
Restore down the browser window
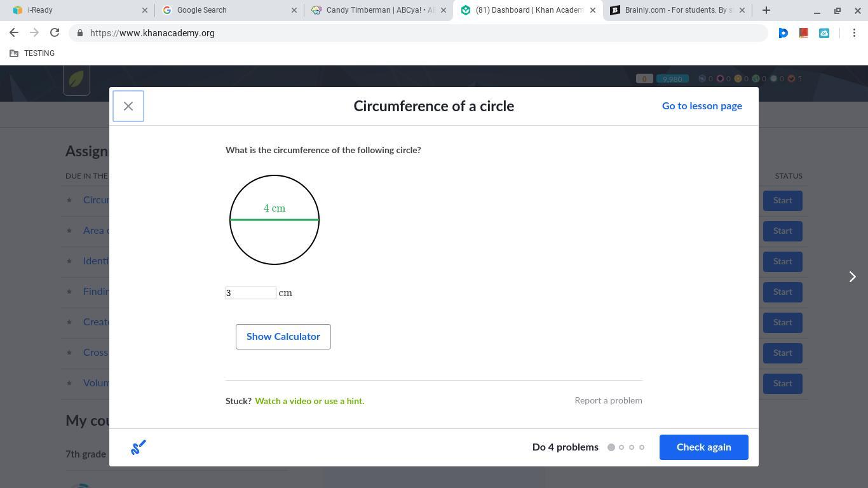(x=837, y=10)
